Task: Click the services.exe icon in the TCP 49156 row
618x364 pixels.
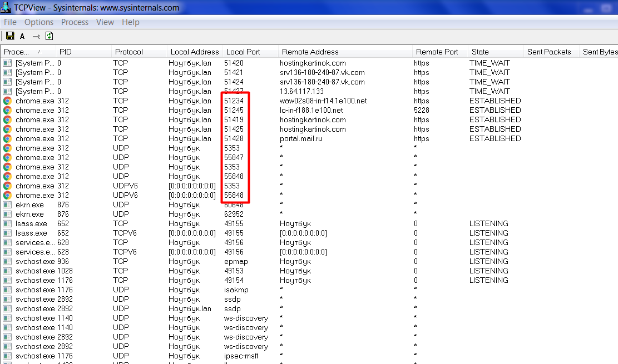Action: click(7, 243)
